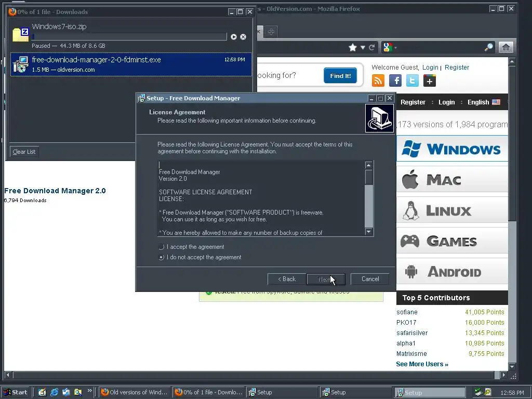Open the RSS feed icon

pyautogui.click(x=378, y=81)
